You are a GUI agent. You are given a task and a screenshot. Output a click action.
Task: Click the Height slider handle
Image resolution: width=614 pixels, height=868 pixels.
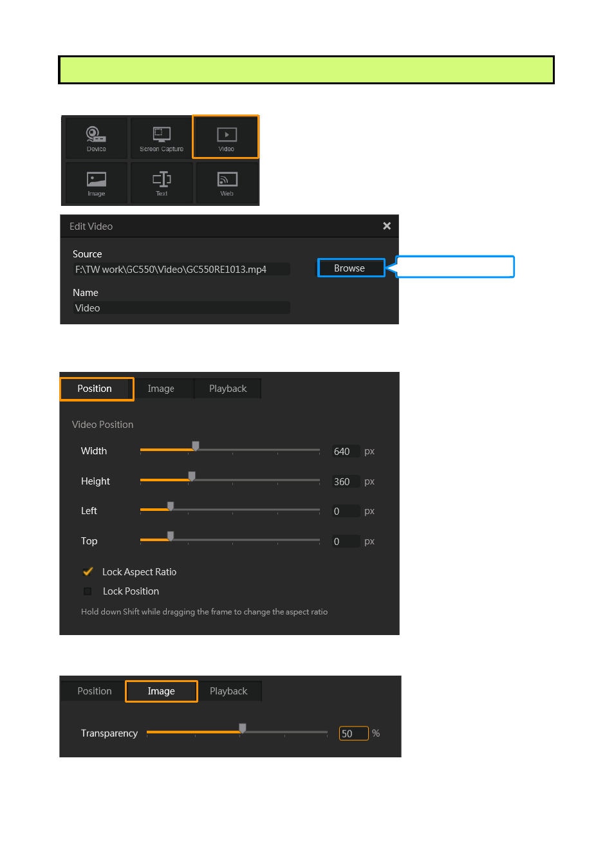pos(192,476)
